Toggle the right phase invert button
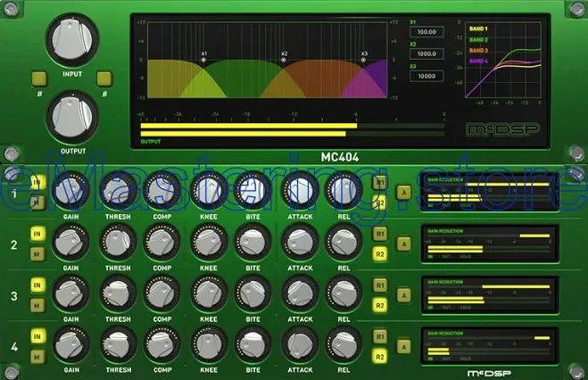The height and width of the screenshot is (380, 588). point(104,79)
